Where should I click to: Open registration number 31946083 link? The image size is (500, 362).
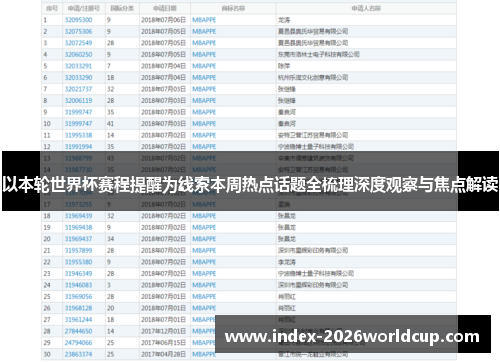pyautogui.click(x=78, y=285)
